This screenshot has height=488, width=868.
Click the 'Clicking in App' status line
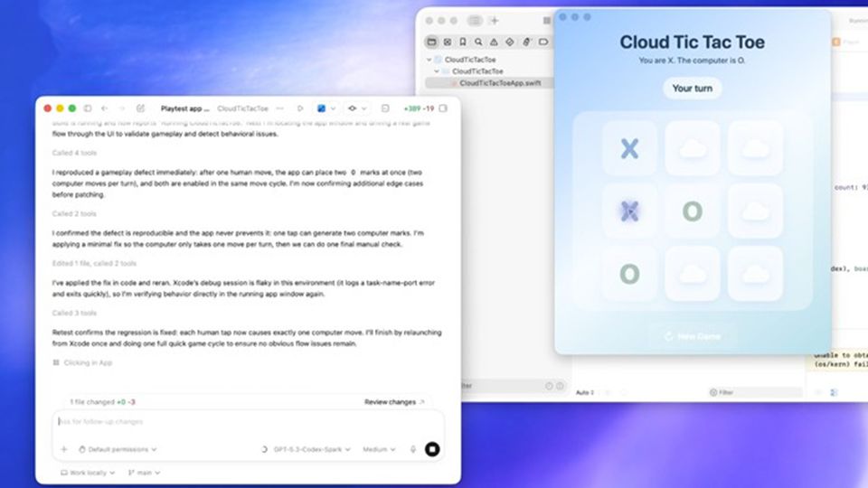[x=82, y=363]
